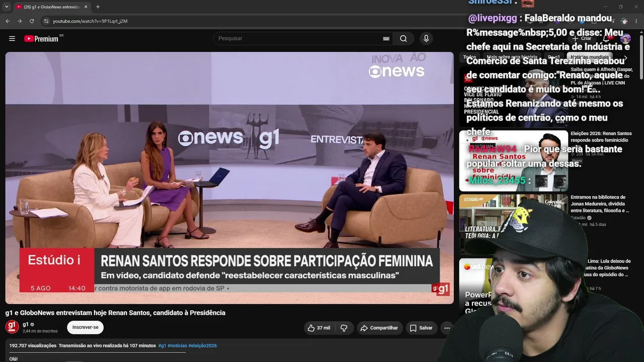Save the video with Salvar
The image size is (644, 362).
point(421,328)
